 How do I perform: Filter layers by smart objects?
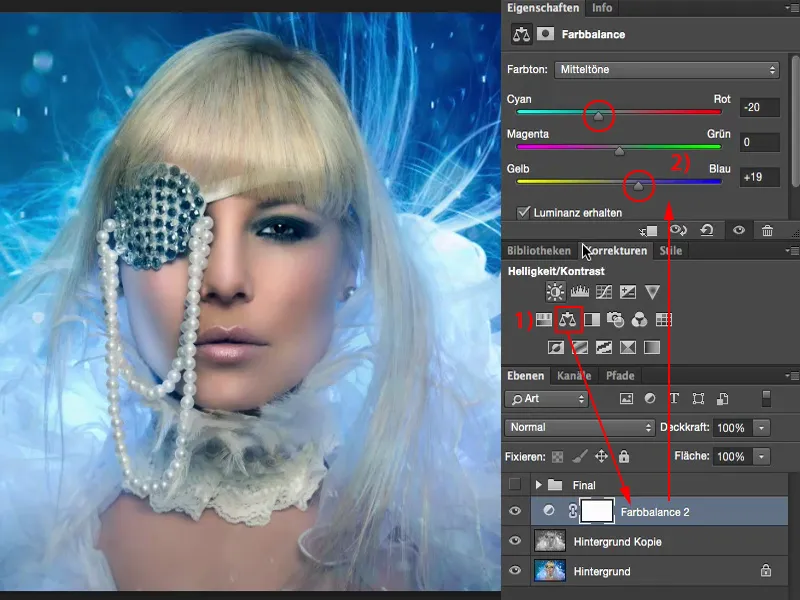click(722, 398)
